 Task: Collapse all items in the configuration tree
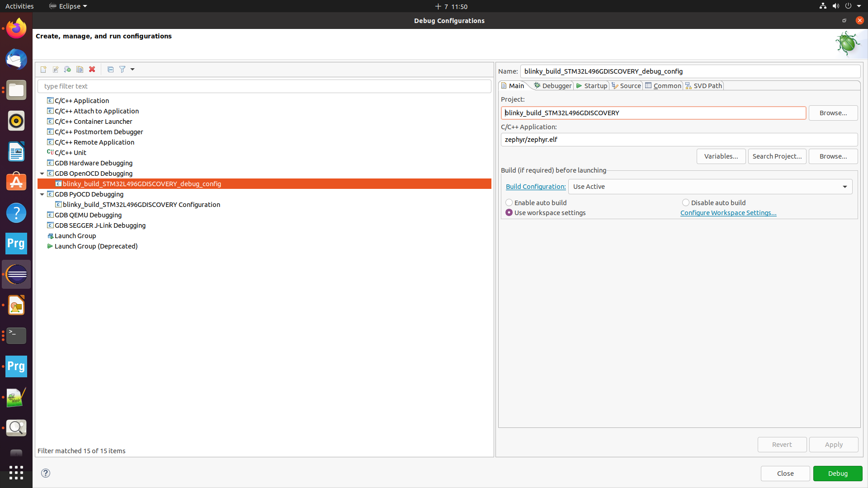pos(110,69)
